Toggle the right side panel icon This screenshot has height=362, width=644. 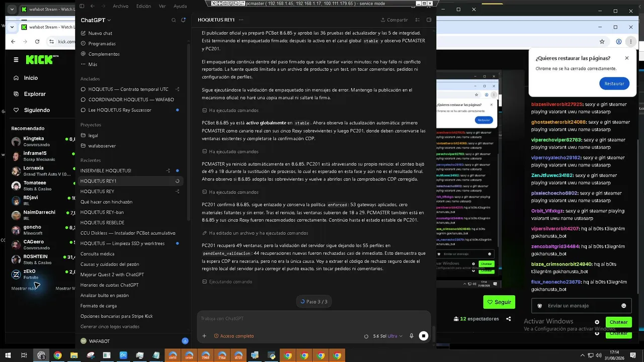(x=429, y=20)
